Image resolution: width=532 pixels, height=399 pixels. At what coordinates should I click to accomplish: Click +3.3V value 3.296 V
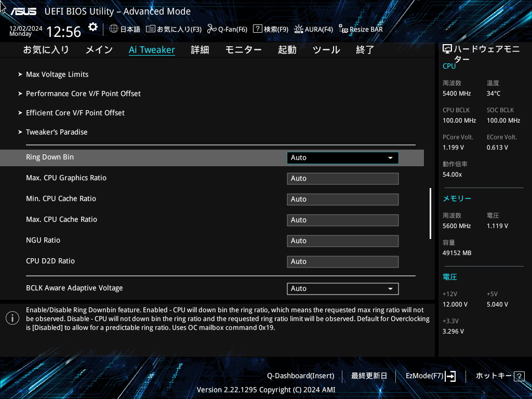pos(453,331)
